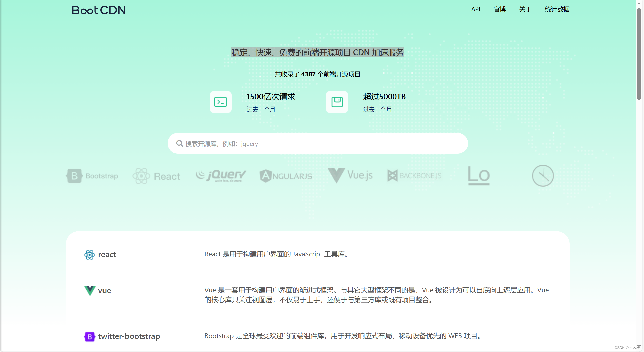Image resolution: width=644 pixels, height=352 pixels.
Task: Click the jQuery logo
Action: (221, 176)
